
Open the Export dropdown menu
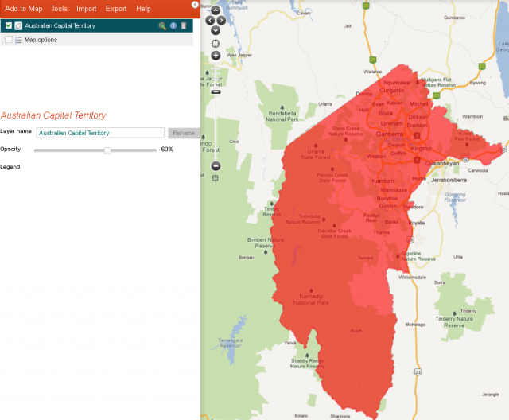116,9
